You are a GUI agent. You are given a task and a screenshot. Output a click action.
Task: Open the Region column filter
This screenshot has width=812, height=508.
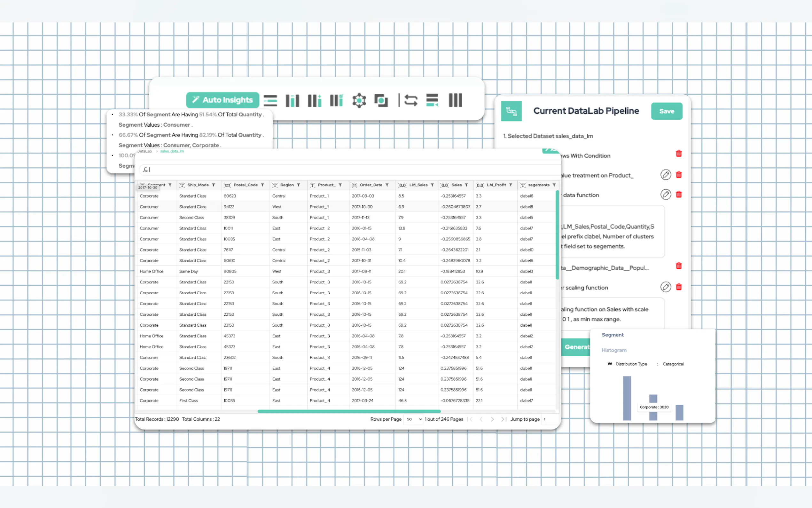pyautogui.click(x=298, y=185)
